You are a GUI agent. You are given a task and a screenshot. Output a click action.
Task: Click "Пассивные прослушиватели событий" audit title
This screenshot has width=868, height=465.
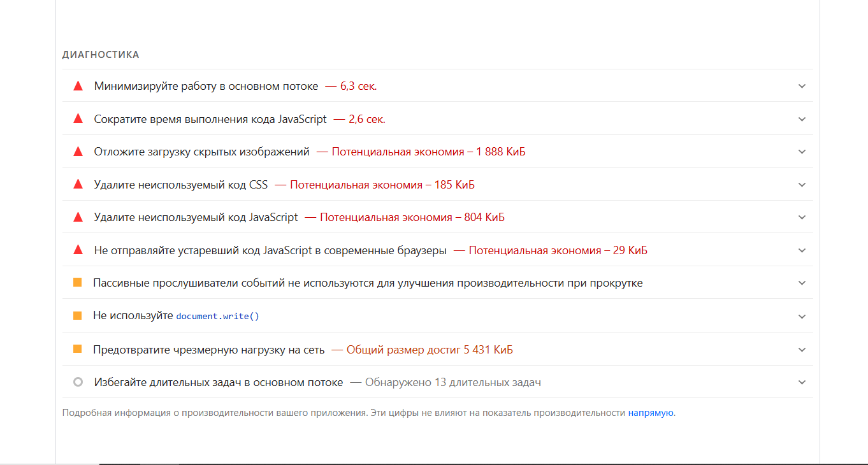(x=368, y=283)
